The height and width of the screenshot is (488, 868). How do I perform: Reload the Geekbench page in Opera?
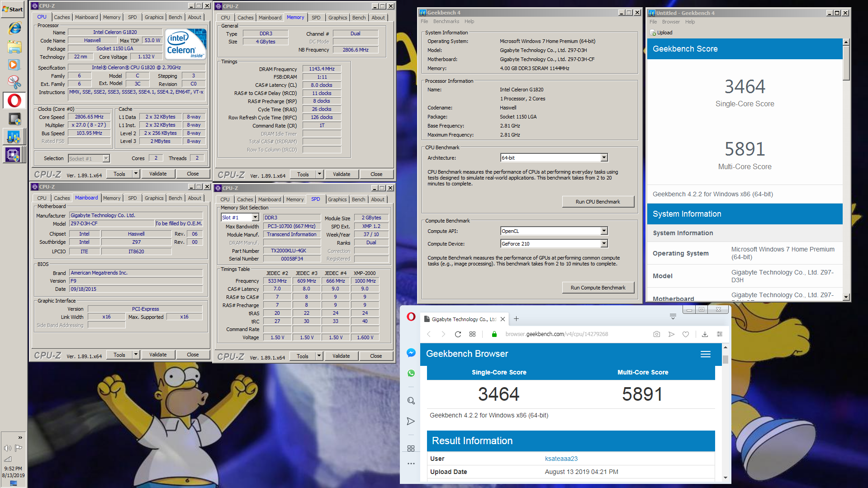(x=458, y=334)
